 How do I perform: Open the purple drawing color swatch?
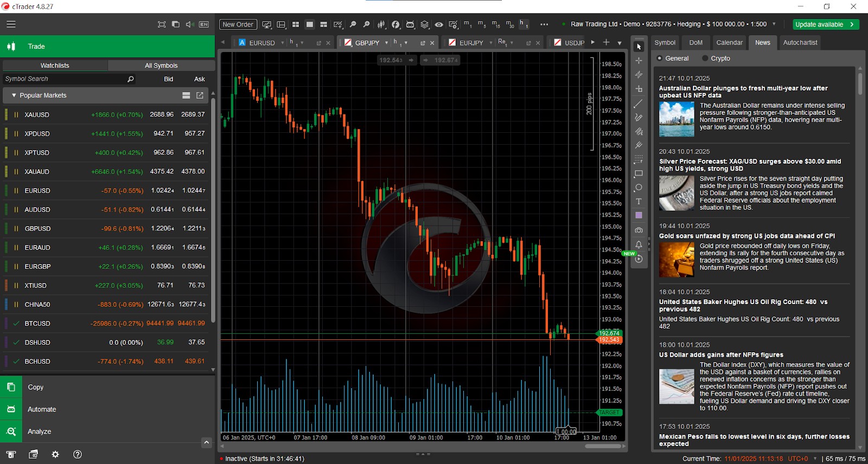[x=639, y=216]
